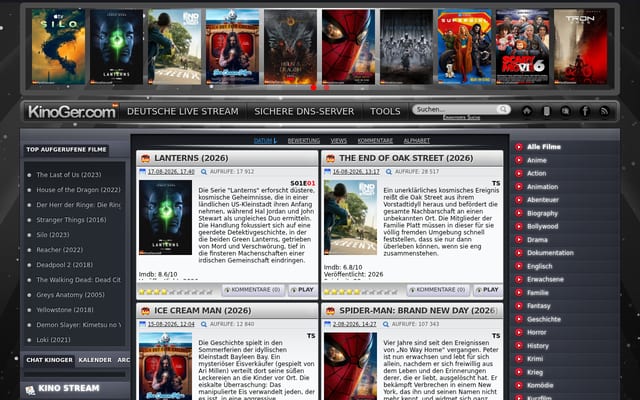The width and height of the screenshot is (640, 400).
Task: Open Greys Anatomy (2005) in top list
Action: (x=70, y=295)
